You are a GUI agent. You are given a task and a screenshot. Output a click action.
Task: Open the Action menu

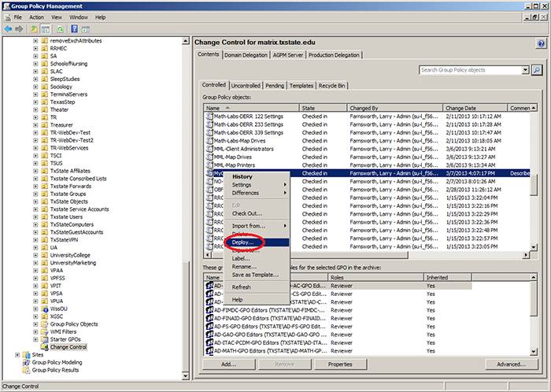(x=36, y=17)
